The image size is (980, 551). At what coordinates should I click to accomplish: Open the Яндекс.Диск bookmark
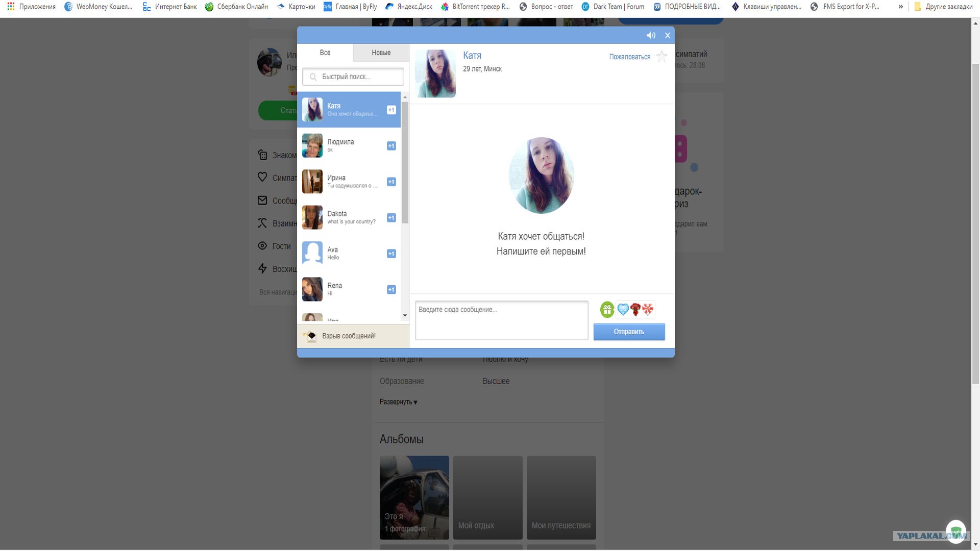(409, 7)
